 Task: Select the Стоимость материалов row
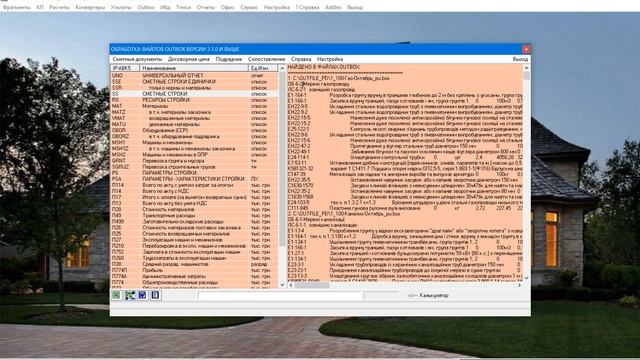pos(194,209)
